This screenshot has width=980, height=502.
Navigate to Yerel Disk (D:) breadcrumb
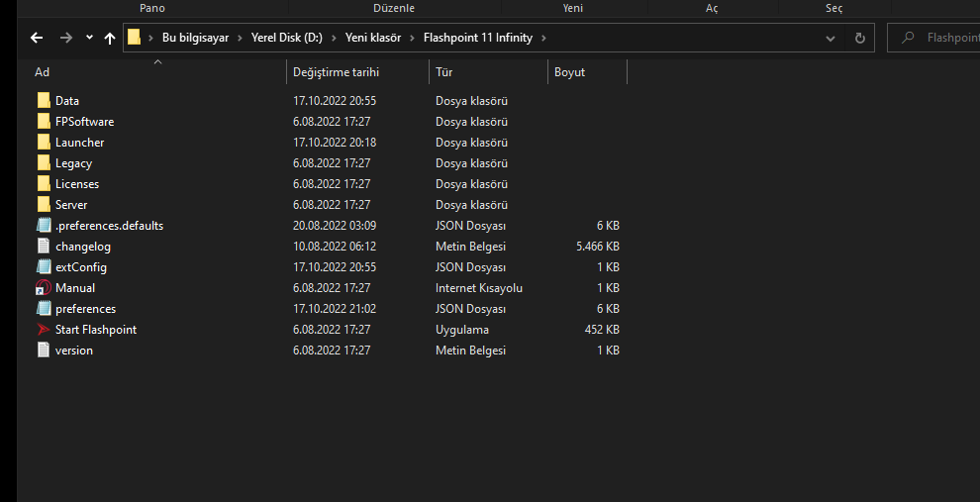pos(287,38)
